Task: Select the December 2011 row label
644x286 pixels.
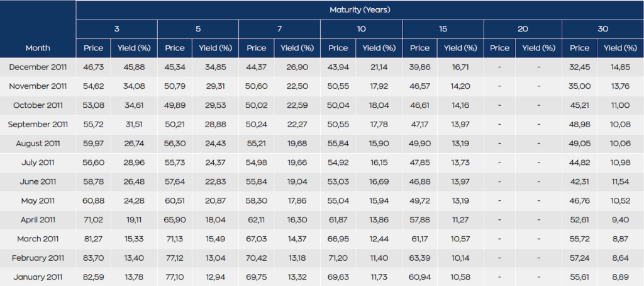Action: point(38,67)
